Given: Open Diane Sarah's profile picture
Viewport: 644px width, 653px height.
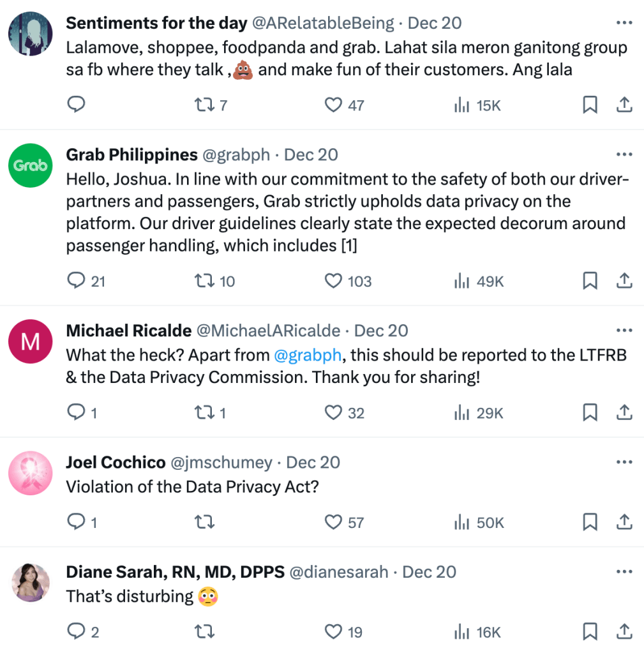Looking at the screenshot, I should coord(31,582).
